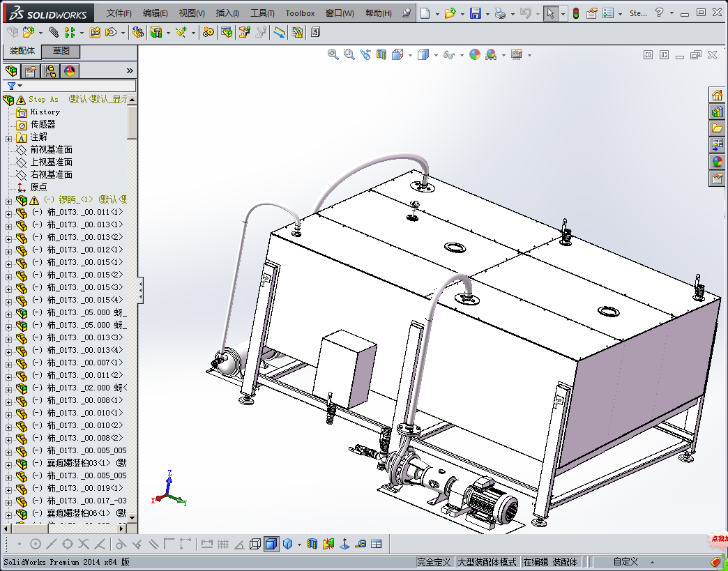Screen dimensions: 728x571
Task: Toggle the menu bar pushpin
Action: click(407, 13)
